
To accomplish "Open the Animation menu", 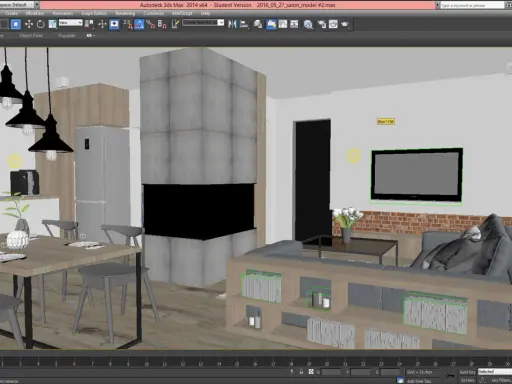I will 63,13.
